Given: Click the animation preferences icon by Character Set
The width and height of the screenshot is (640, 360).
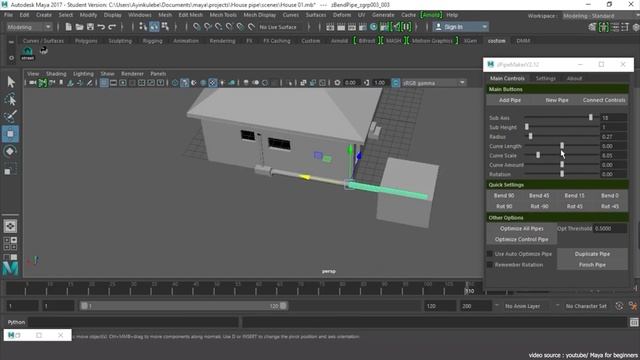Looking at the screenshot, I should click(633, 306).
